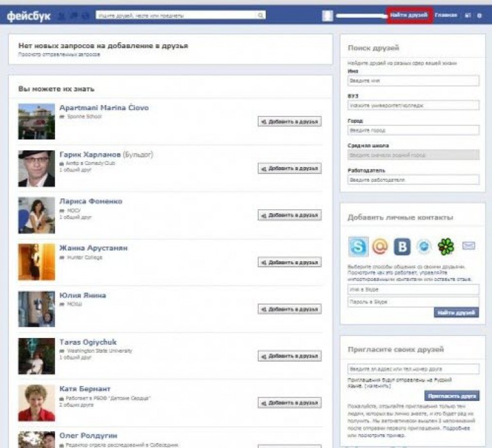Screen dimensions: 492x448
Task: Open Юлия Янина profile name
Action: [x=83, y=295]
